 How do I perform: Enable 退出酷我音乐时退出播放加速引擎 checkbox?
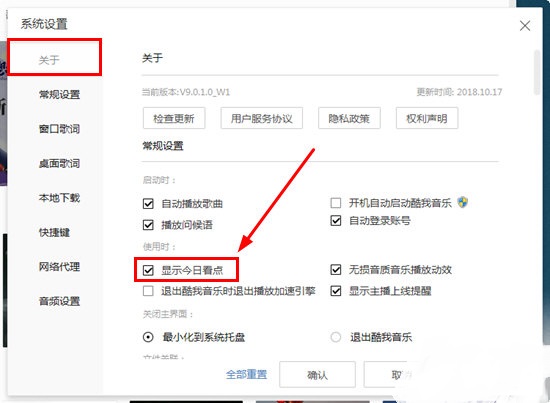tap(148, 291)
